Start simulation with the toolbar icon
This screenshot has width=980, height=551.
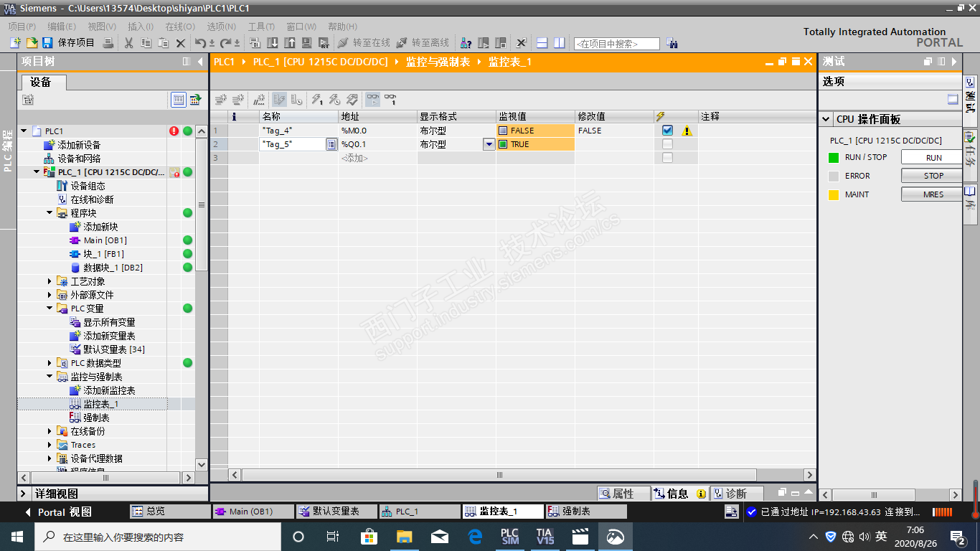(x=307, y=43)
